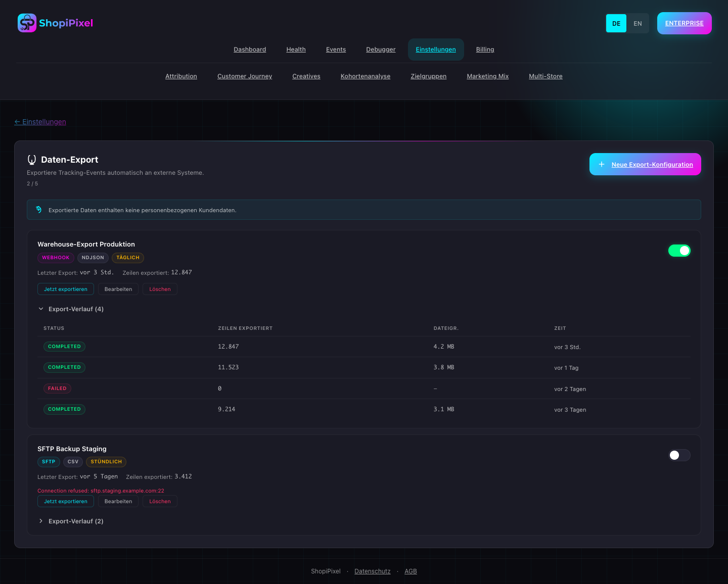
Task: Click the shield icon in the privacy notice banner
Action: [39, 209]
